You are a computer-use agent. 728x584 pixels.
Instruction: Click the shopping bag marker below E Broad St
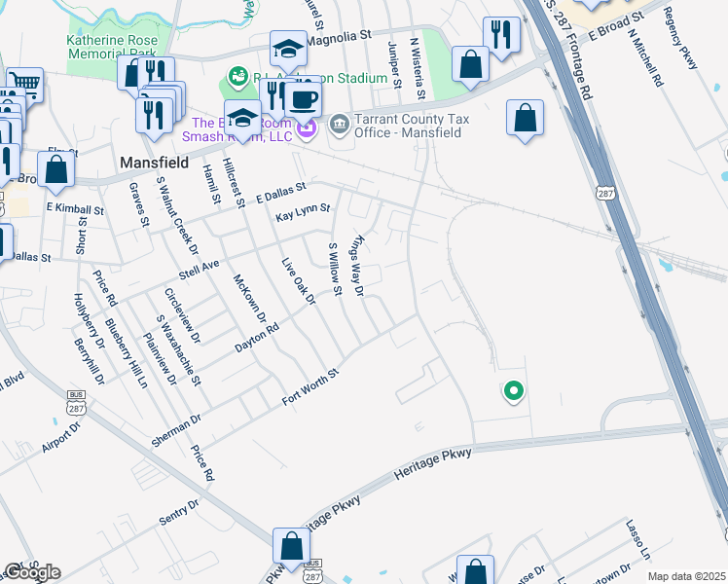pos(526,120)
